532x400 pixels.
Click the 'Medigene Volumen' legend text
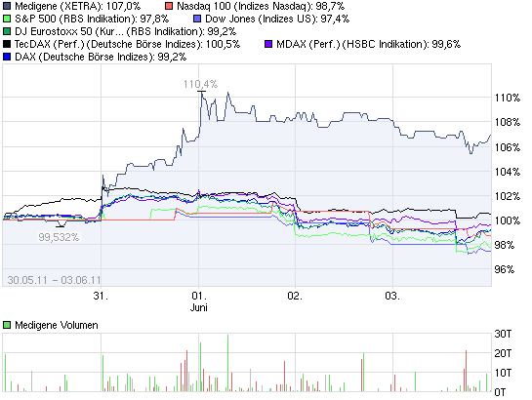click(x=57, y=325)
